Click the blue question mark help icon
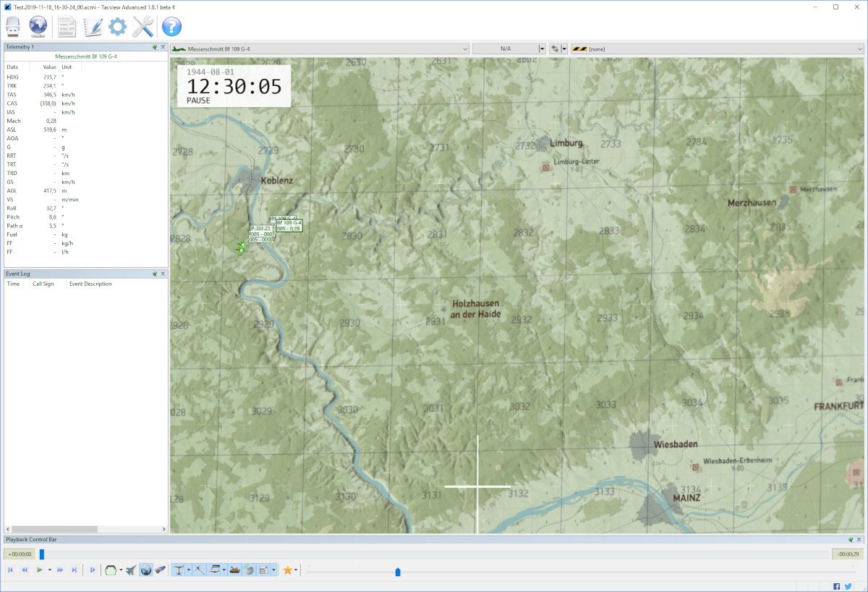 coord(171,27)
